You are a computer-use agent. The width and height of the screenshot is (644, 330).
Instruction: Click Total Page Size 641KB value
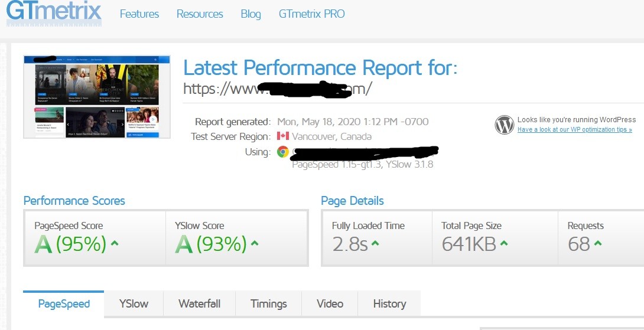pos(469,244)
